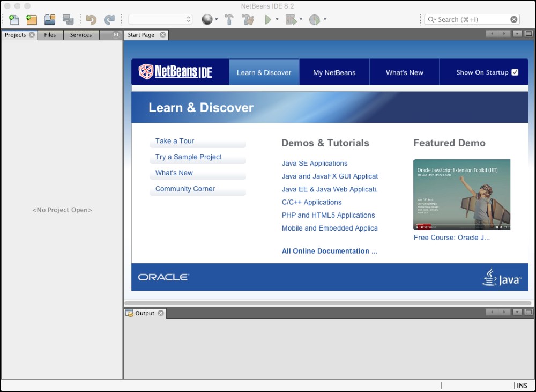Click the New File toolbar icon
Image resolution: width=536 pixels, height=392 pixels.
(14, 20)
